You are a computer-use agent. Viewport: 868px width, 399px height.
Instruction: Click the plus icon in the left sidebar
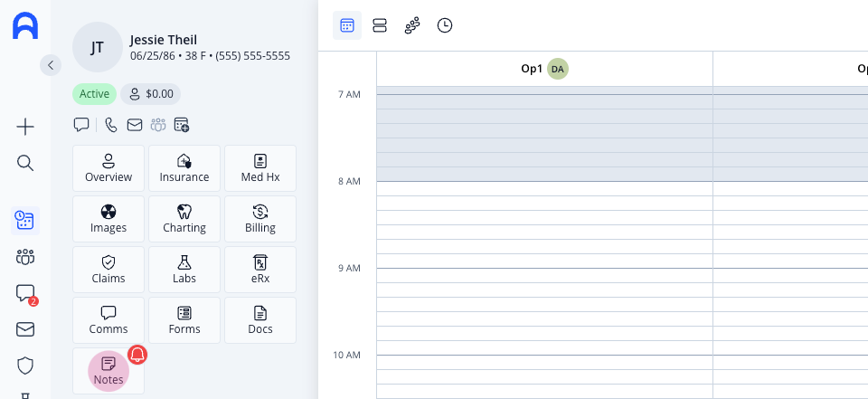coord(25,127)
